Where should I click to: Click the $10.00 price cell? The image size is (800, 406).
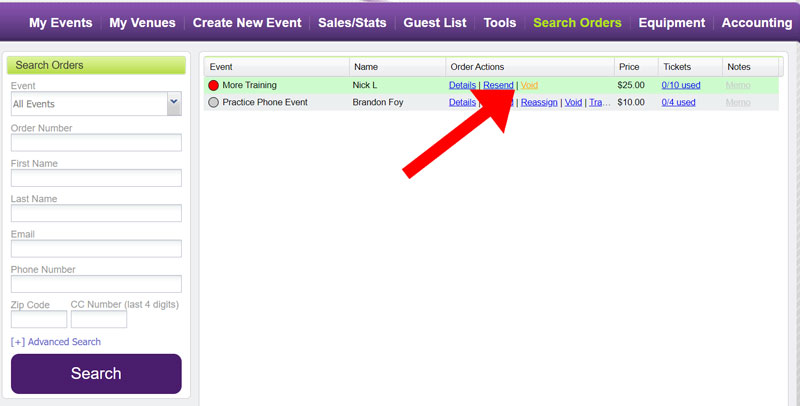coord(631,102)
